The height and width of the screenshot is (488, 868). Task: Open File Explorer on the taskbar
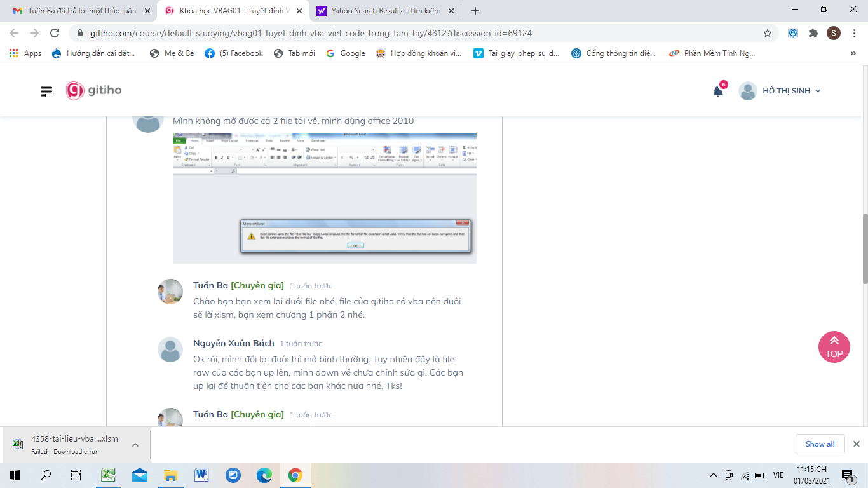click(170, 475)
